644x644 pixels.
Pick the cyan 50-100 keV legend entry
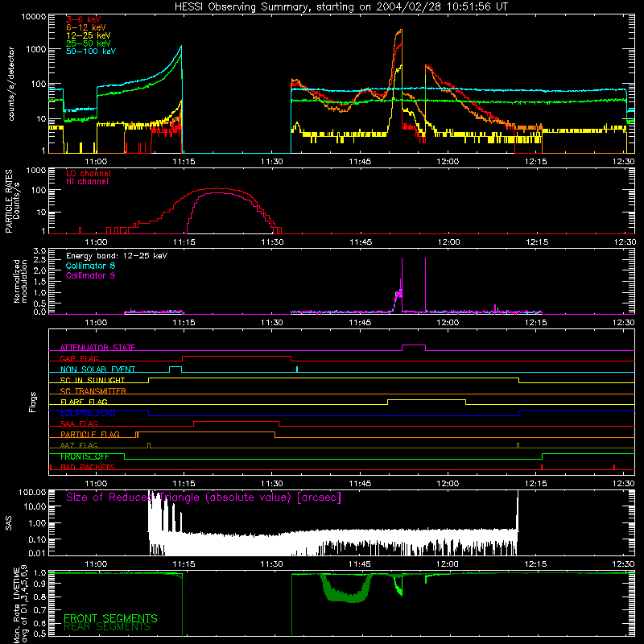91,52
